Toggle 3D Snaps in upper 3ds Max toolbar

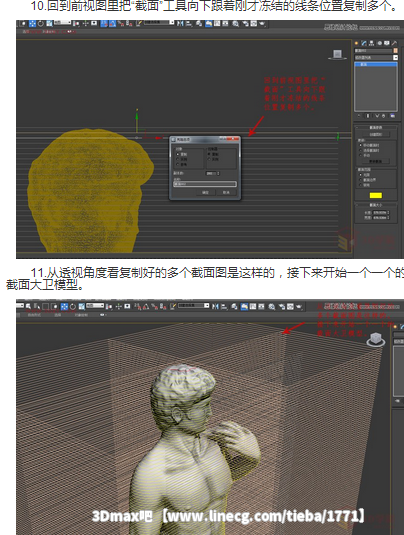coord(104,24)
